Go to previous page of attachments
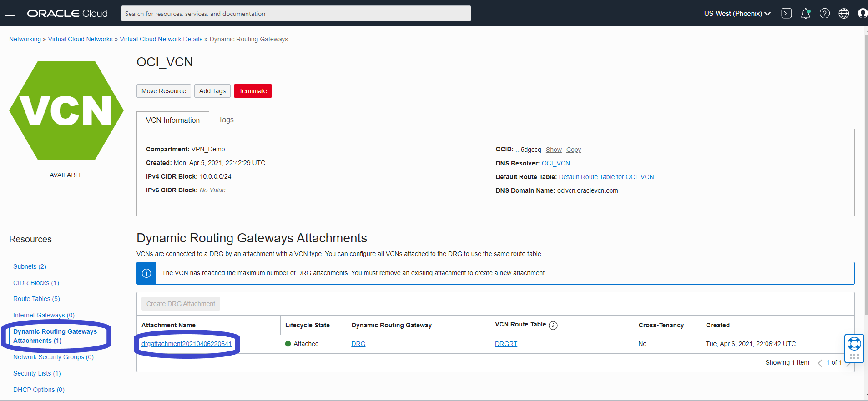Image resolution: width=868 pixels, height=401 pixels. click(820, 363)
